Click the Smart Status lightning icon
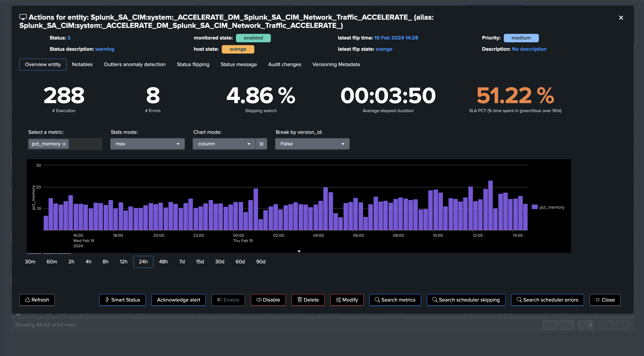This screenshot has height=356, width=644. tap(107, 300)
